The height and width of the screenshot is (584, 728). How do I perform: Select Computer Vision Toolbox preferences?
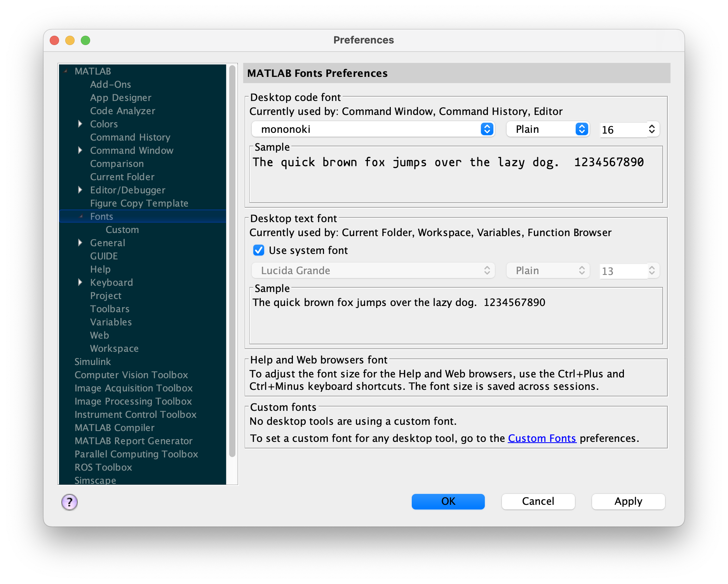point(131,375)
